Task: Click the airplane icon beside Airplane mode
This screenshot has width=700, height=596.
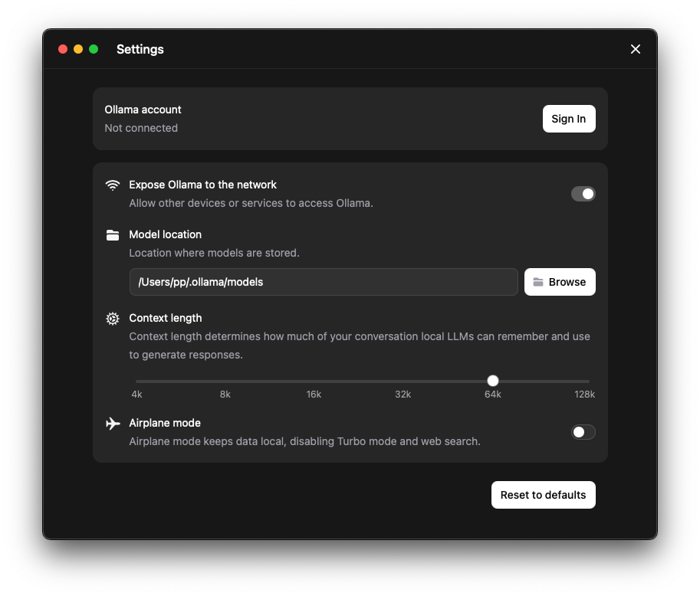Action: point(113,424)
